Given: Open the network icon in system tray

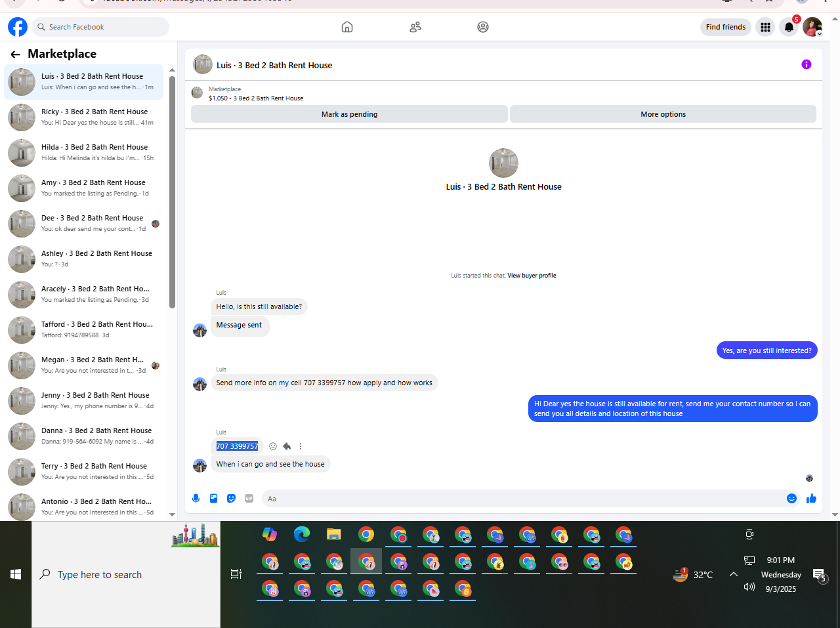Looking at the screenshot, I should [749, 560].
